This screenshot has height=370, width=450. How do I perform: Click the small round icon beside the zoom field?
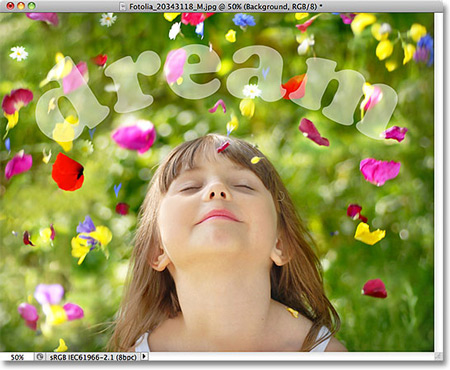[x=40, y=357]
